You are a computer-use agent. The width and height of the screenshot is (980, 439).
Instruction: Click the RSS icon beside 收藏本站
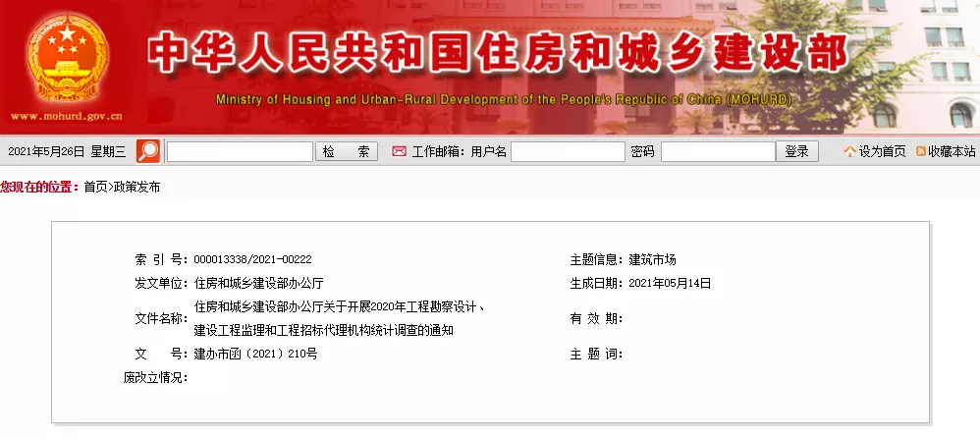921,151
